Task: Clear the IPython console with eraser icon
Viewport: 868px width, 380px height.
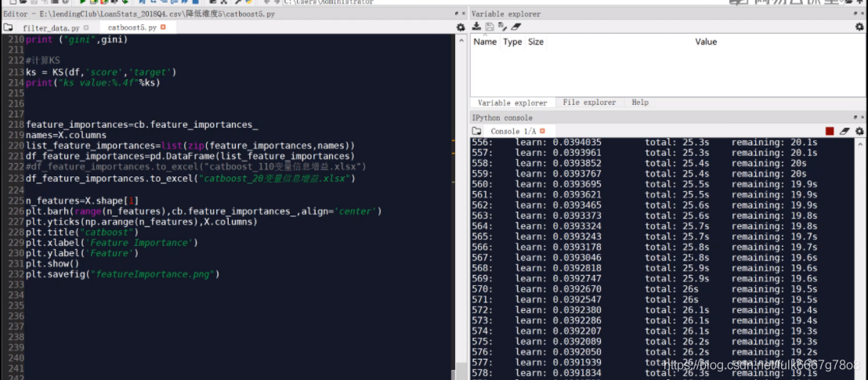Action: (844, 132)
